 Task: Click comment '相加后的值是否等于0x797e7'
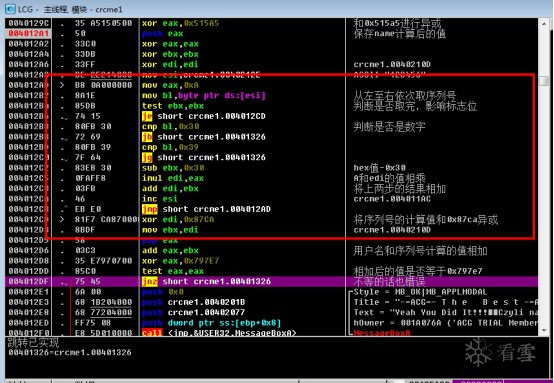(418, 271)
